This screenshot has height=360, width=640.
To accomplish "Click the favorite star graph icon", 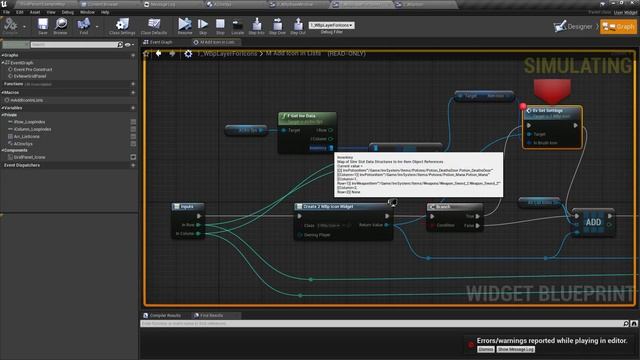I will (x=146, y=53).
